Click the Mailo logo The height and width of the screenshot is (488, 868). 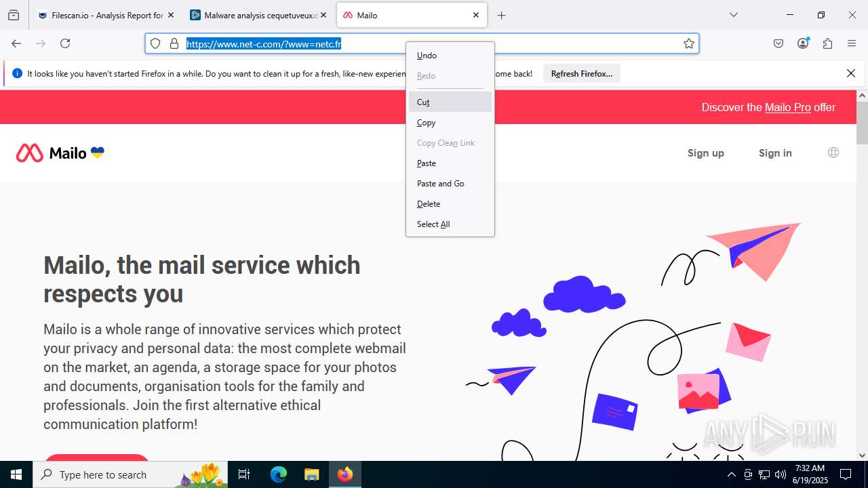60,153
